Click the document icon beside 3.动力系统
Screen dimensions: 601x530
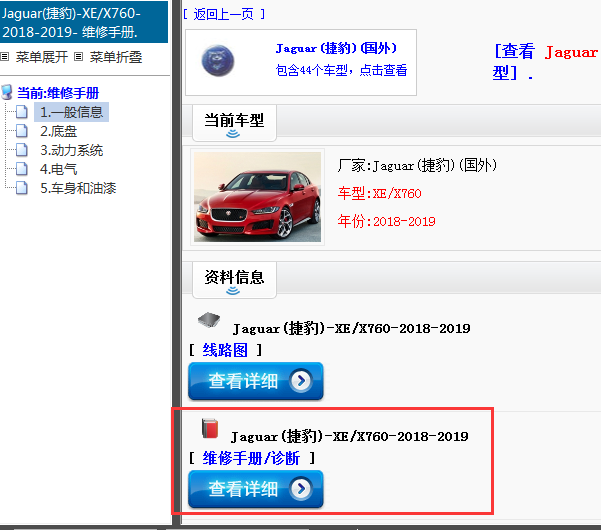click(21, 150)
